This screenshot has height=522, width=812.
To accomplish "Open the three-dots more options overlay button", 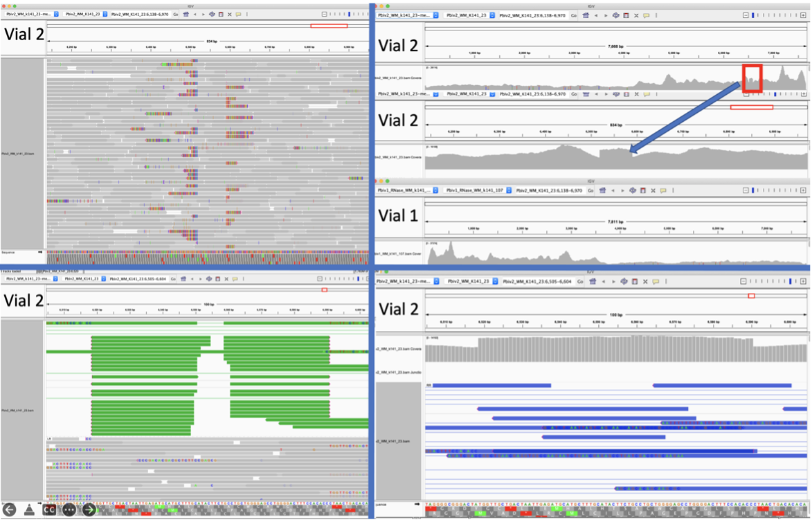I will [69, 510].
